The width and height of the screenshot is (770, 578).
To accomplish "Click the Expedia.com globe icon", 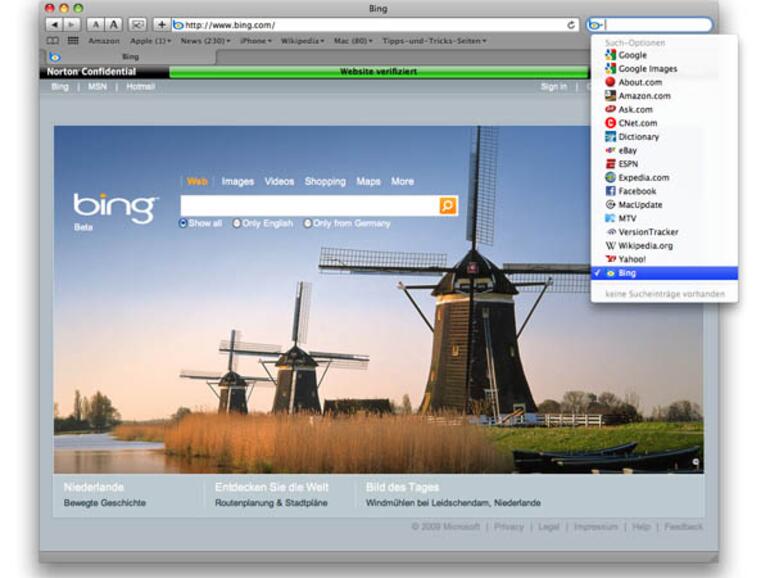I will 610,177.
